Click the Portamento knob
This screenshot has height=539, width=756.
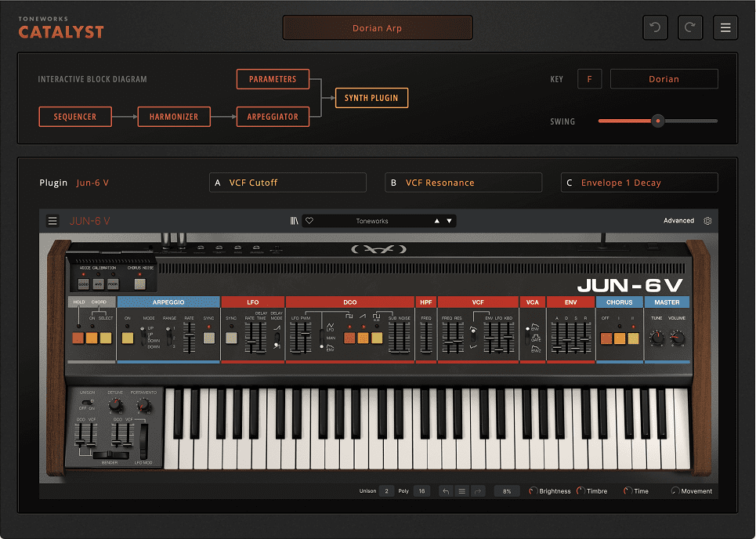pos(143,405)
